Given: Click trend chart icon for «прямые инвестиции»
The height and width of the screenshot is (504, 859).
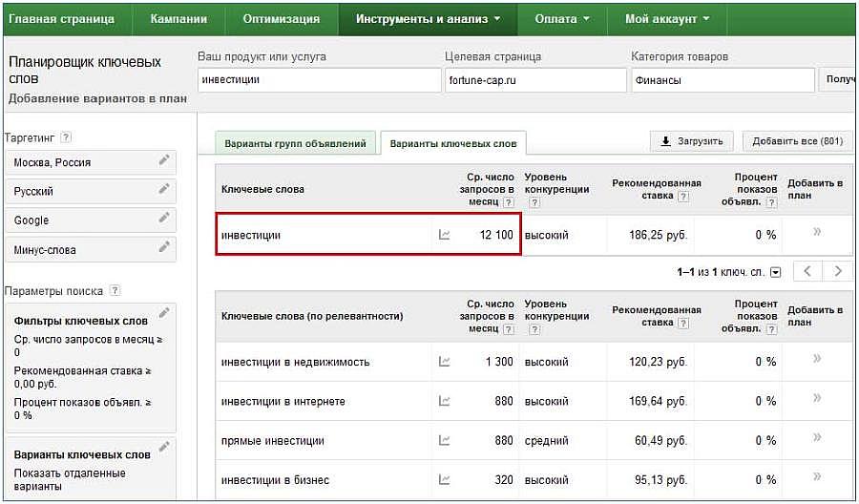Looking at the screenshot, I should tap(444, 441).
